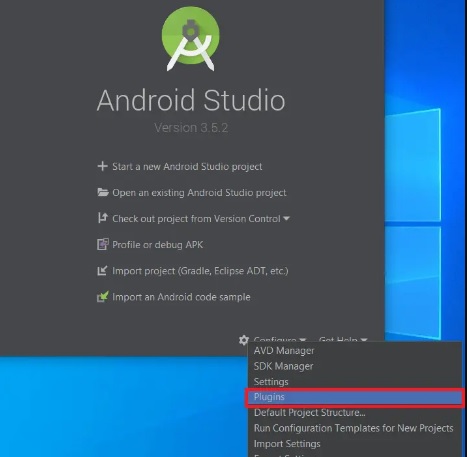The width and height of the screenshot is (467, 457).
Task: Click the Profile or debug APK icon
Action: [x=102, y=244]
